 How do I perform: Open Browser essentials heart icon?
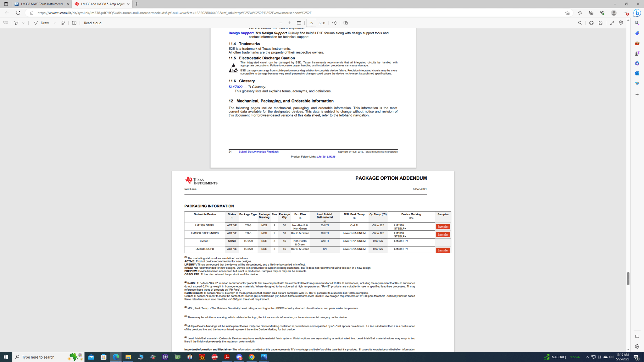point(602,13)
